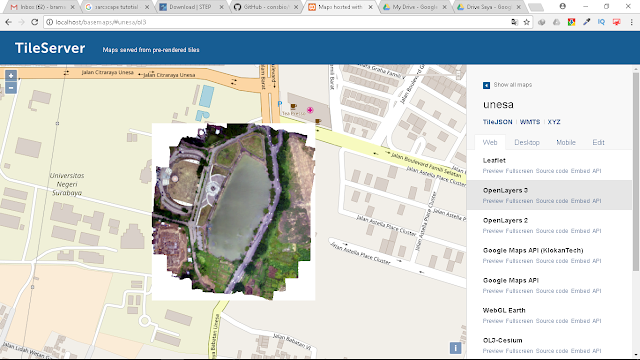The height and width of the screenshot is (360, 640).
Task: Click the address bar URL field
Action: 278,22
